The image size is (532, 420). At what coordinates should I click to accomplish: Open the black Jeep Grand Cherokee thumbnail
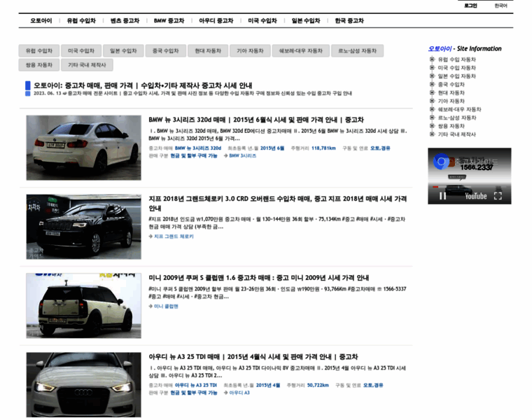[x=84, y=227]
